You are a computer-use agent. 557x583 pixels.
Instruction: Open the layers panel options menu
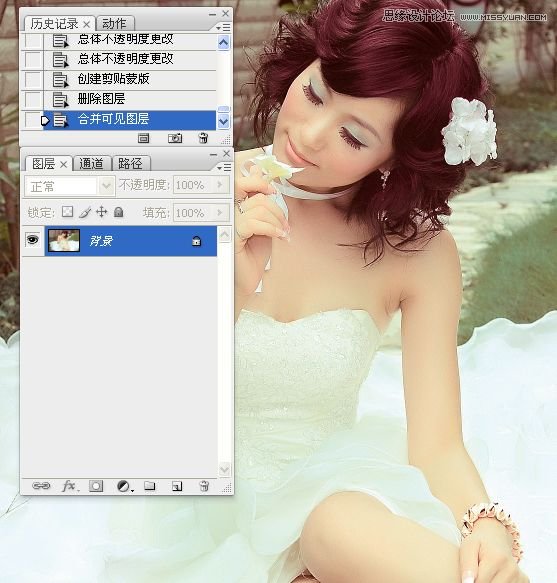coord(224,168)
